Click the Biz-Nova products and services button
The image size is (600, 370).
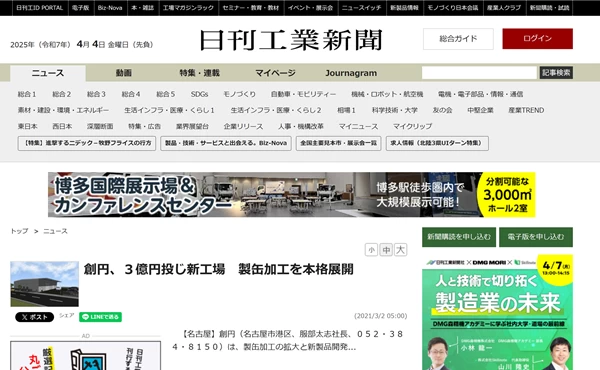226,143
